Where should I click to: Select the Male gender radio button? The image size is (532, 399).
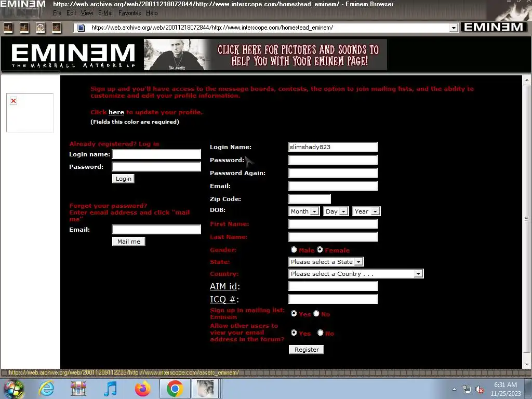[294, 250]
